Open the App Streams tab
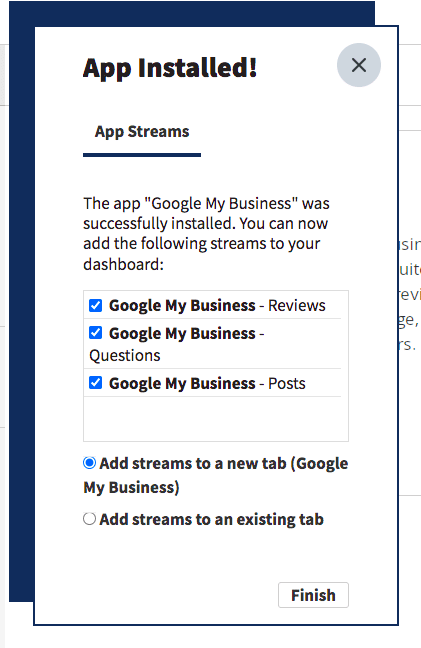Image resolution: width=421 pixels, height=648 pixels. pos(142,131)
